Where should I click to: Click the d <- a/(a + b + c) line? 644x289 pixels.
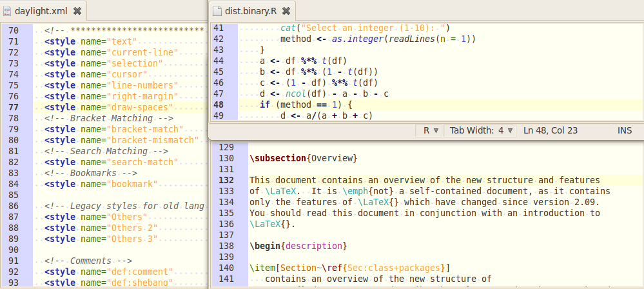(x=327, y=115)
